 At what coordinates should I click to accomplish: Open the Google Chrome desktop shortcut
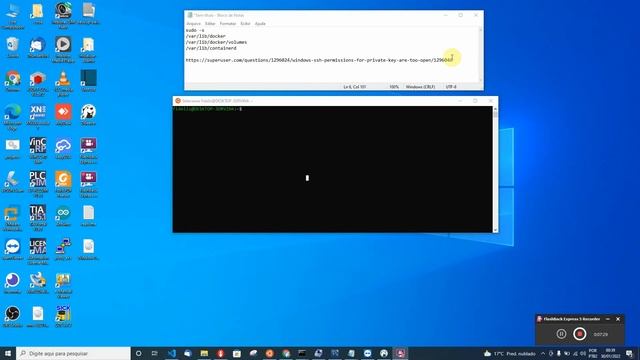coord(13,80)
